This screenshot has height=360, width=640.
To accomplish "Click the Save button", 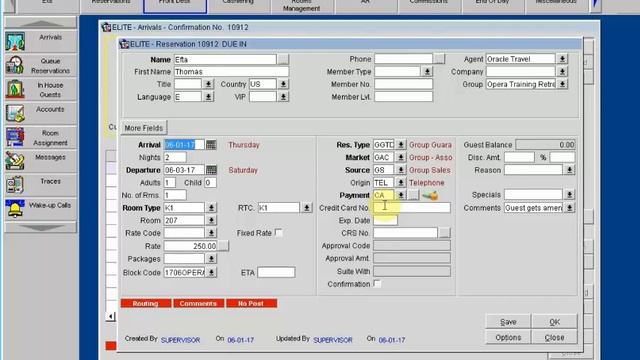I will click(508, 322).
